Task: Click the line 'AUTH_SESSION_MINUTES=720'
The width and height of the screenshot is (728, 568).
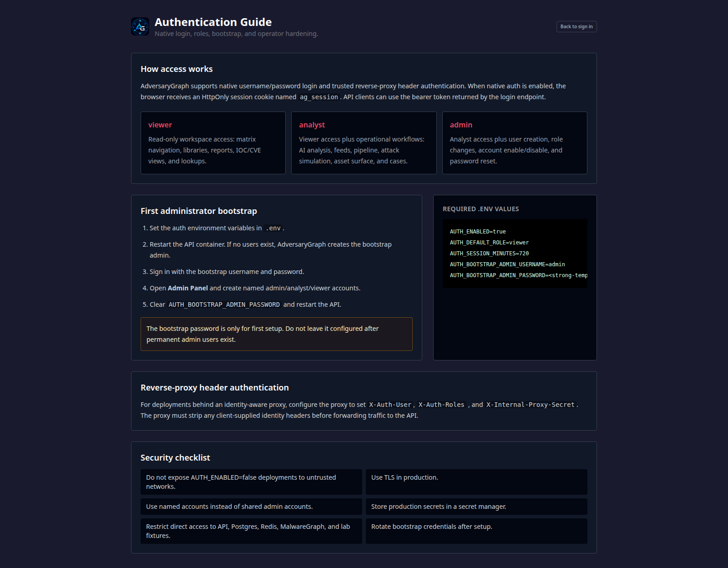Action: click(489, 254)
